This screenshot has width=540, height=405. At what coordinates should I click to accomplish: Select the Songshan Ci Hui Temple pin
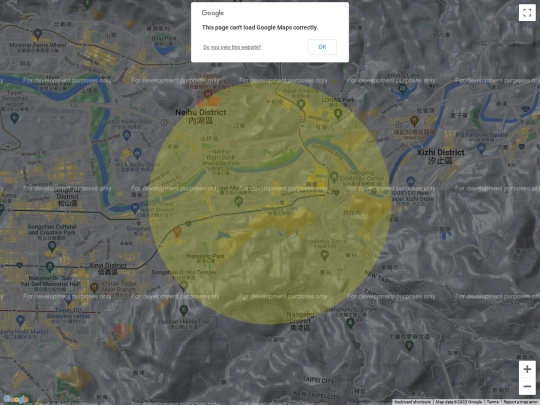(184, 285)
